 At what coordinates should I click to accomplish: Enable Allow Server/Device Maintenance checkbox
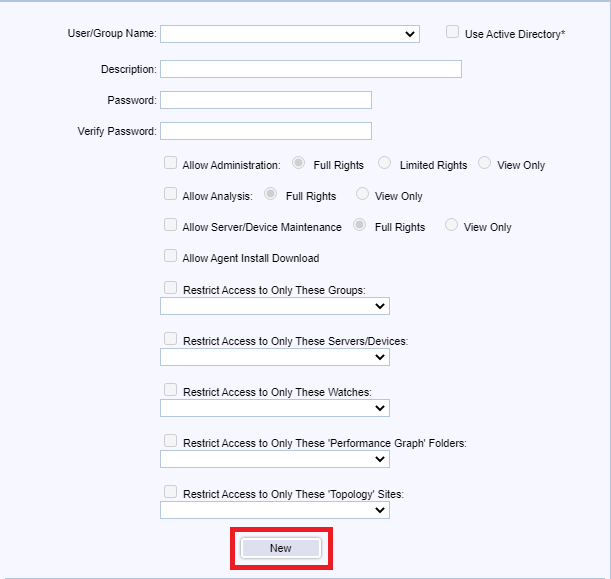point(170,225)
